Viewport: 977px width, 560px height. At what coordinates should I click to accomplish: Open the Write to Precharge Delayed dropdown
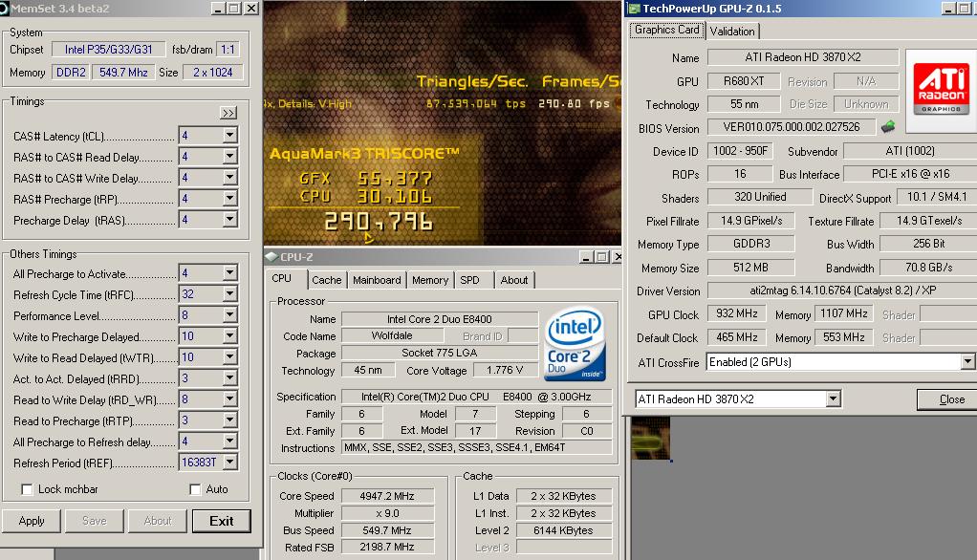click(x=230, y=336)
